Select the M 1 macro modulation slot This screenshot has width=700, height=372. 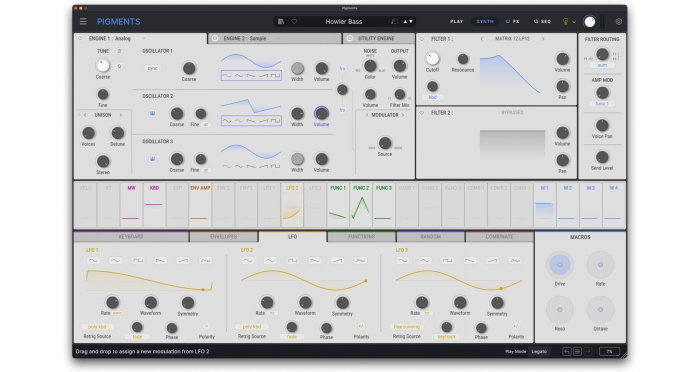tap(544, 205)
